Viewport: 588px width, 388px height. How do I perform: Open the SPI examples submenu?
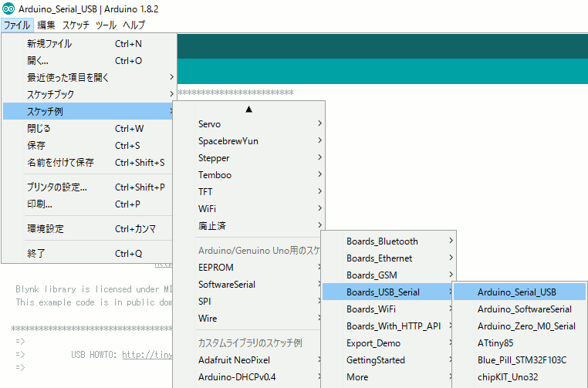click(x=248, y=301)
